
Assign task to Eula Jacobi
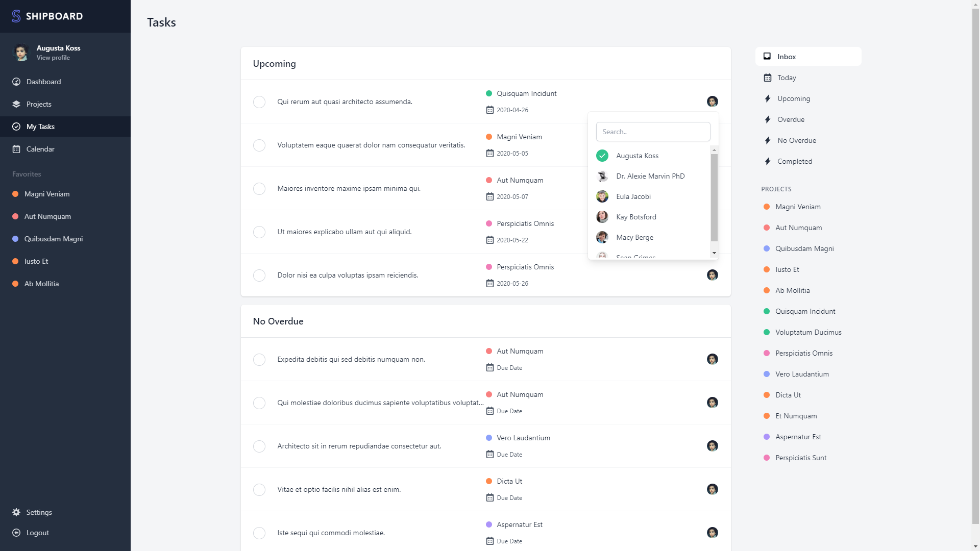(x=633, y=196)
